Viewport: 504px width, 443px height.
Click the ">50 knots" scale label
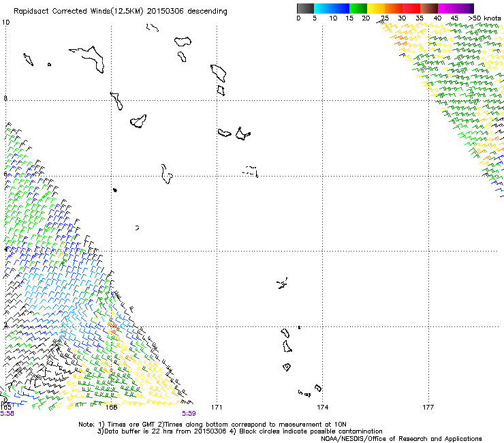pos(485,18)
